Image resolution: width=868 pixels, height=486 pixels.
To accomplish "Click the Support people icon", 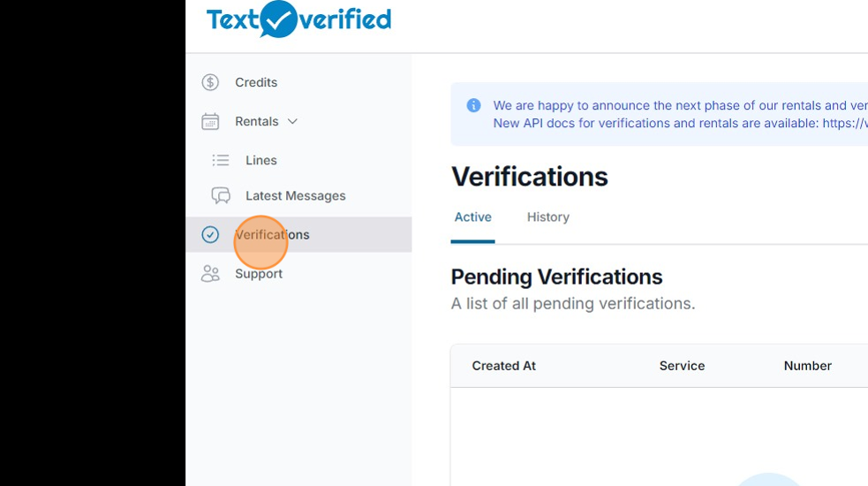I will tap(210, 274).
